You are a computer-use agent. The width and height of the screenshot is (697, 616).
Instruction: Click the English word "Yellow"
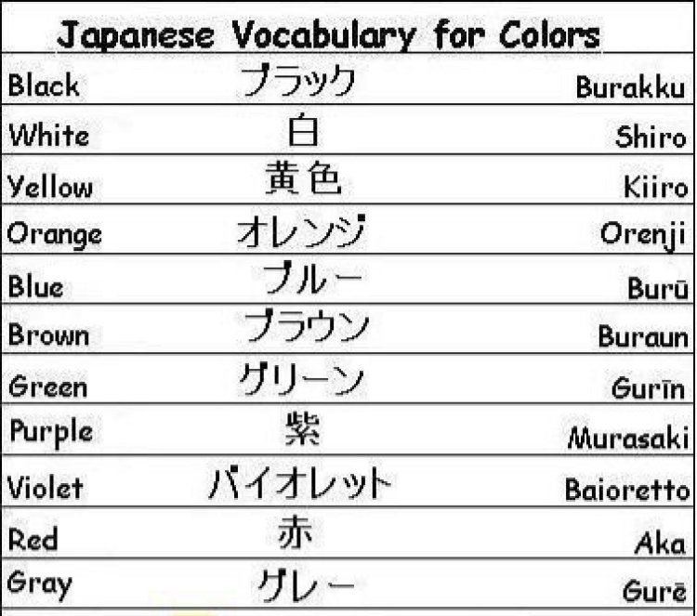50,187
